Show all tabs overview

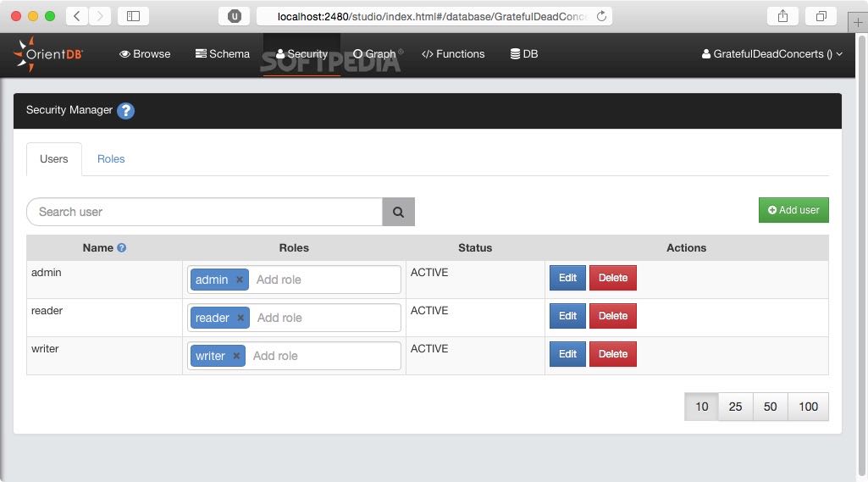click(821, 16)
